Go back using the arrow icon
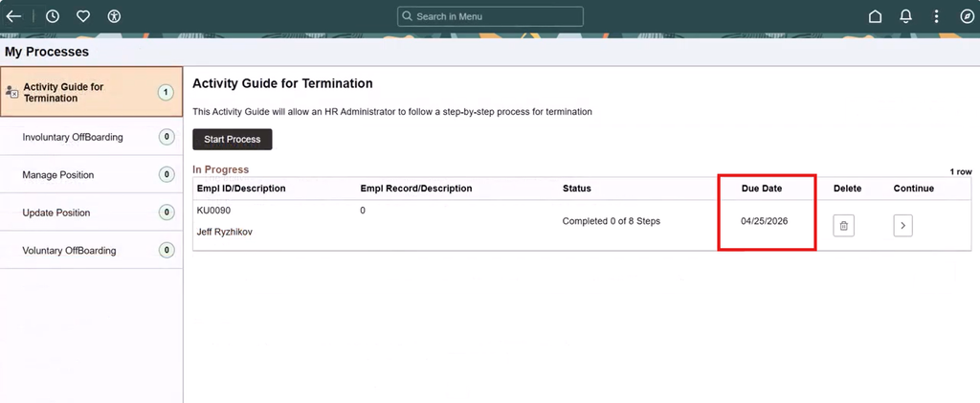Screen dimensions: 980x403 [13, 16]
